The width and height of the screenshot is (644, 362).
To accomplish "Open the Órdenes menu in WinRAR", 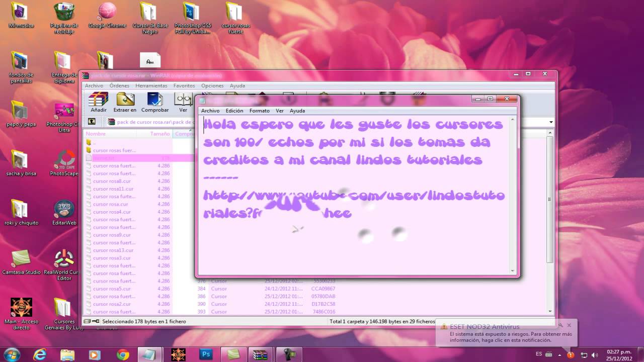I will (x=119, y=85).
